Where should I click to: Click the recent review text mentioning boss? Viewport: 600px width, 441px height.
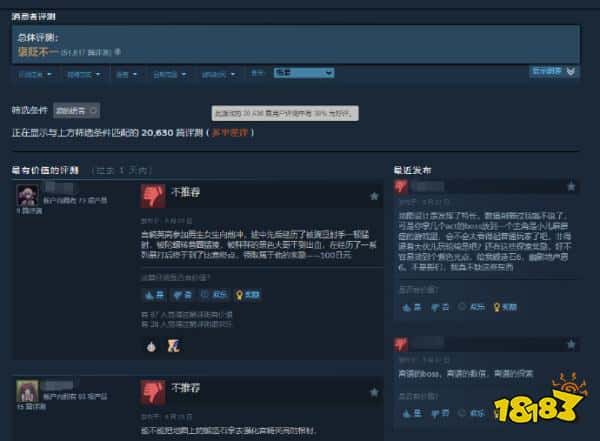[x=466, y=374]
